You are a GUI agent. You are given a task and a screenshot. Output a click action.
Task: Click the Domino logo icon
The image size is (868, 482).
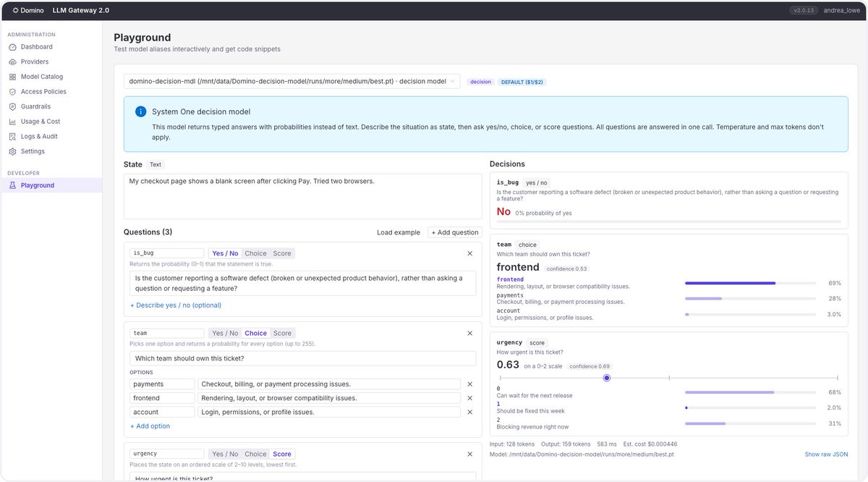15,10
